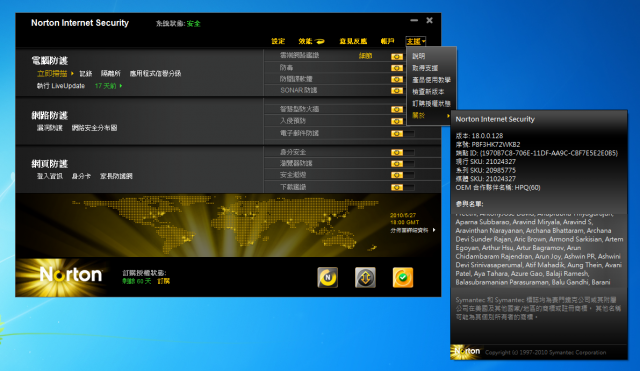Image resolution: width=640 pixels, height=371 pixels.
Task: Open the 記錄 history link
Action: tap(86, 73)
